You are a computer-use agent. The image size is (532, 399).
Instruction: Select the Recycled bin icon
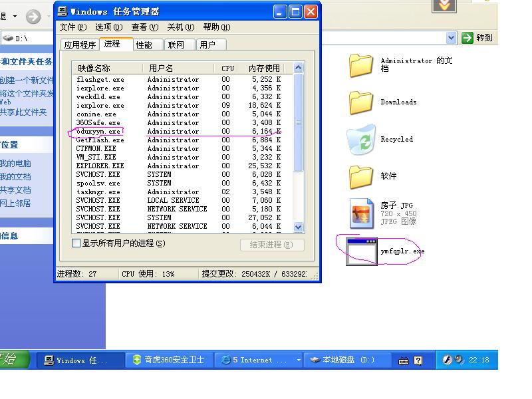click(361, 140)
